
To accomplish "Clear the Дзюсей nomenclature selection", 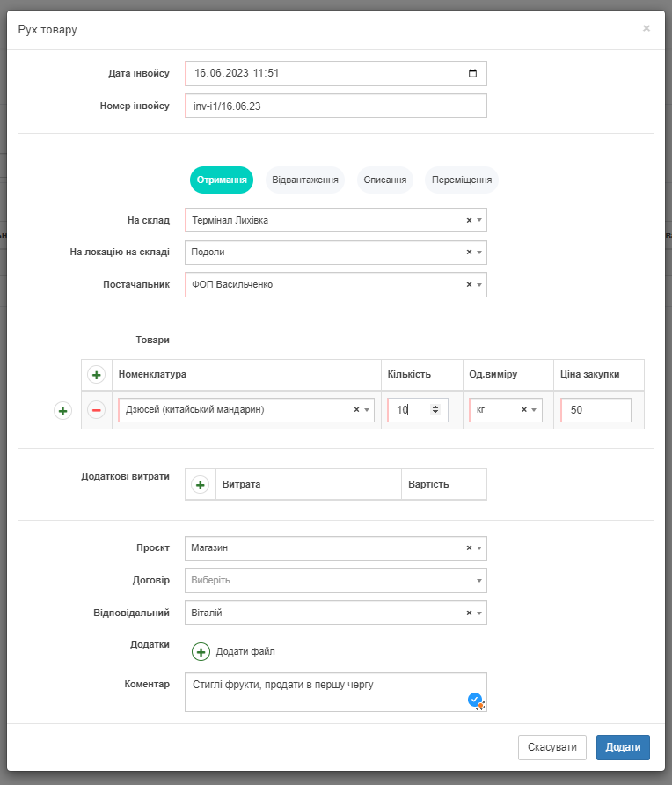I will (356, 409).
